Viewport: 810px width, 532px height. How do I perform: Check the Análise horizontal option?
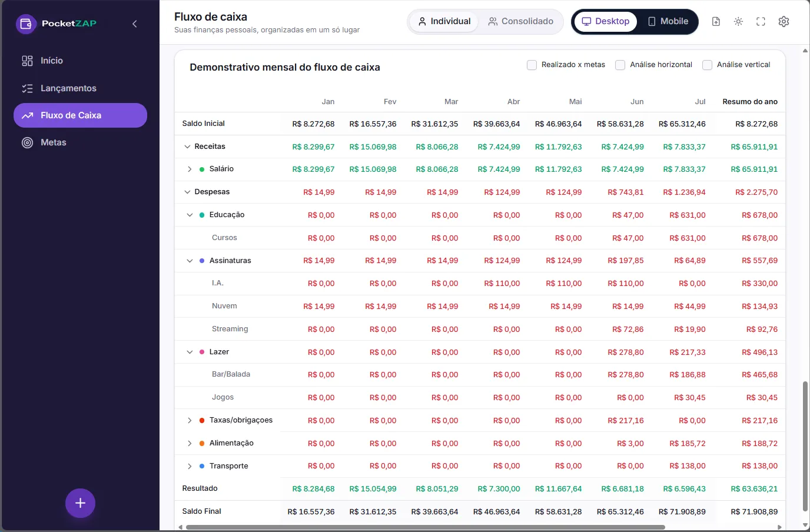click(620, 65)
